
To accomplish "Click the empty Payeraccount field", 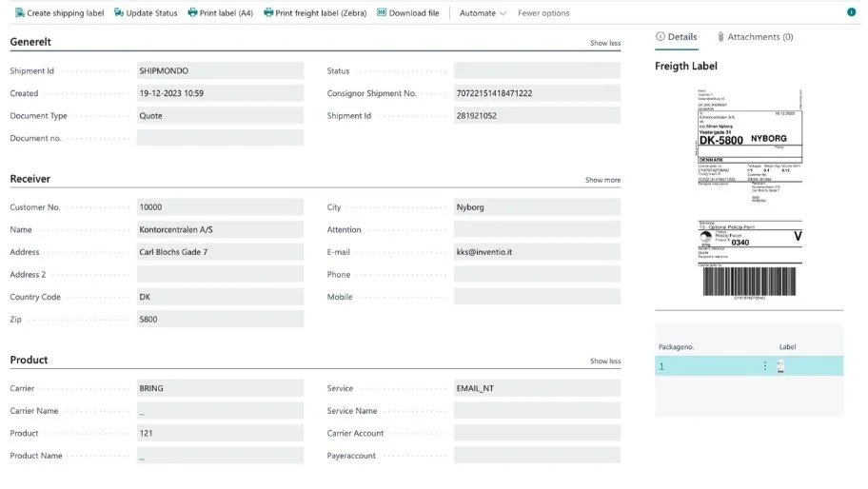I will point(537,456).
